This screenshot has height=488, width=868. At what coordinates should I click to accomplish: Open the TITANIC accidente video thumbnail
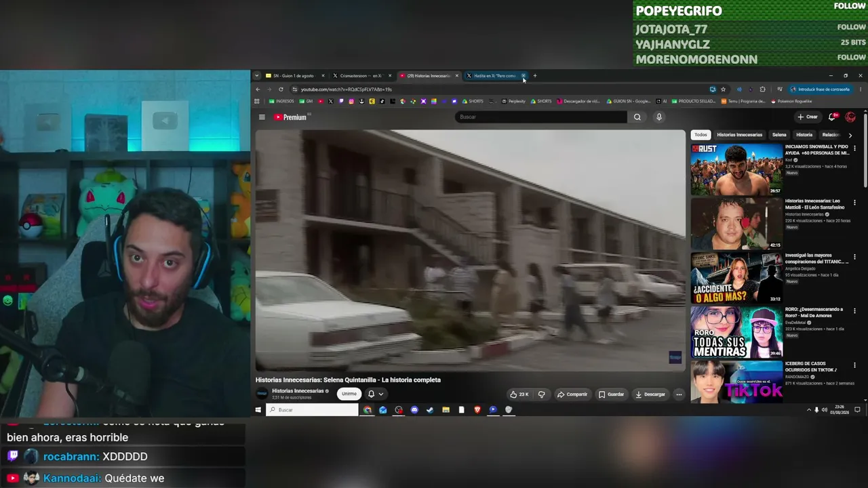coord(736,277)
